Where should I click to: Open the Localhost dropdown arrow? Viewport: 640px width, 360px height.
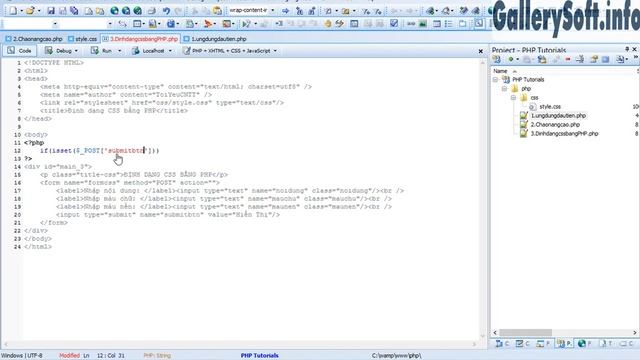pos(170,51)
